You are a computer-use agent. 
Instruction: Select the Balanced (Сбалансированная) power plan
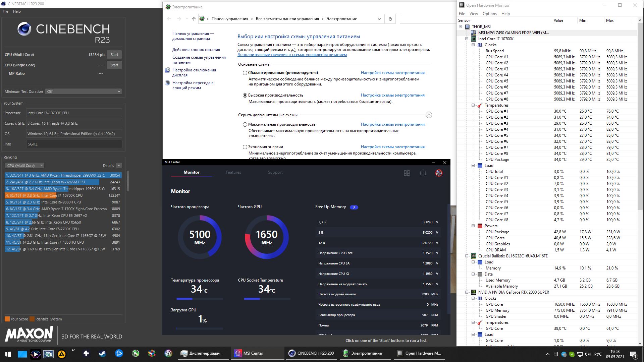[x=245, y=73]
